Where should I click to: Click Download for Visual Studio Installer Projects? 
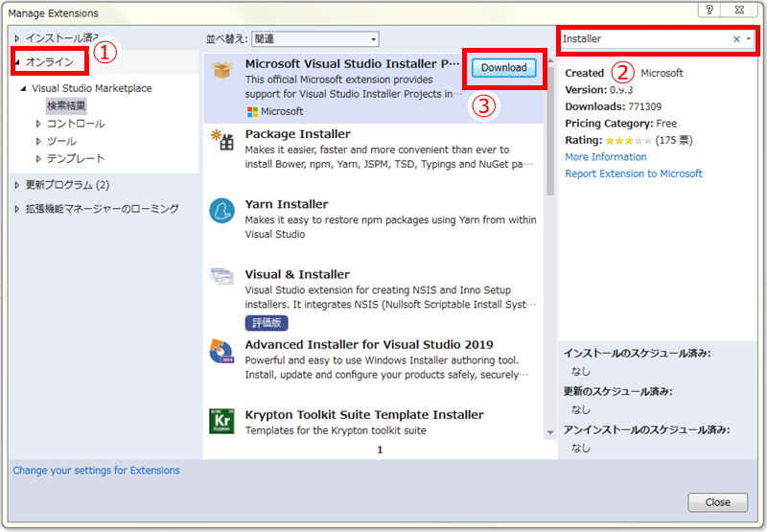tap(504, 68)
